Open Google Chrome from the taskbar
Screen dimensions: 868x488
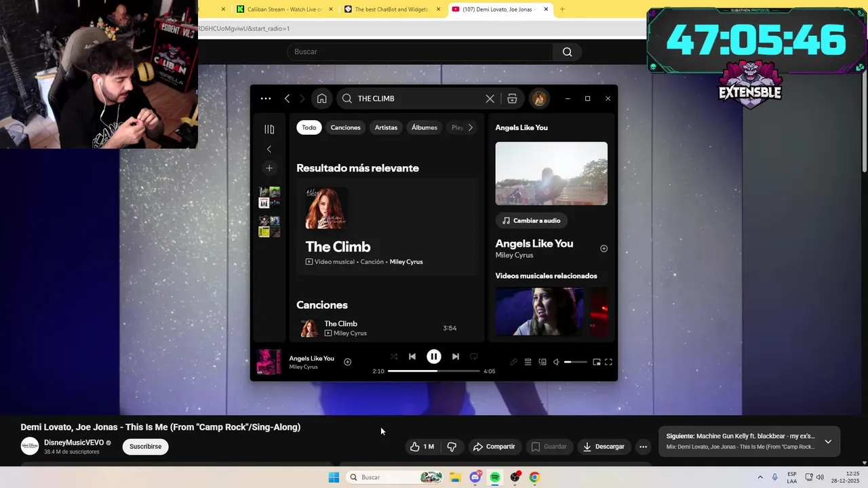point(534,477)
